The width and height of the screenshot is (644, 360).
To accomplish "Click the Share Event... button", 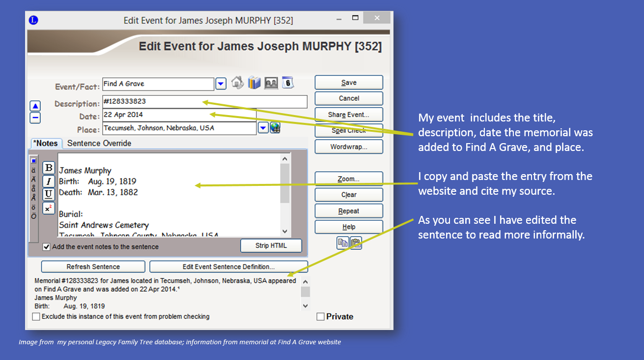I will 349,115.
